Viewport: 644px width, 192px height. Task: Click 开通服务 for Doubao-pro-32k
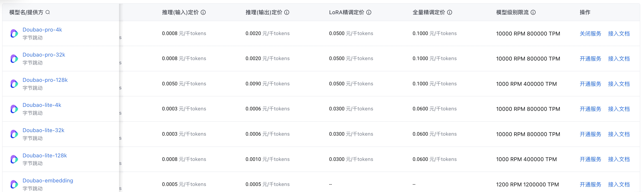[590, 58]
